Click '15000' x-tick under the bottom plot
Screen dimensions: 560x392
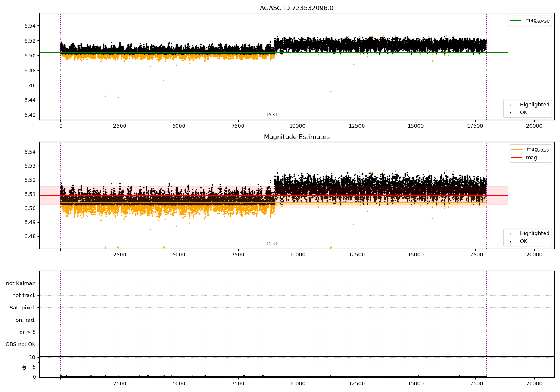coord(416,383)
